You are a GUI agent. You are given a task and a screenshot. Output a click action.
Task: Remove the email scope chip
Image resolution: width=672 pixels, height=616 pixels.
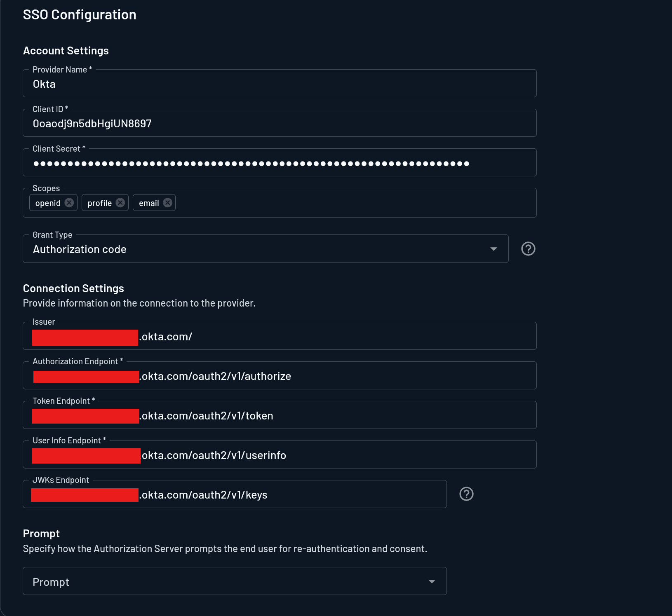click(x=167, y=202)
